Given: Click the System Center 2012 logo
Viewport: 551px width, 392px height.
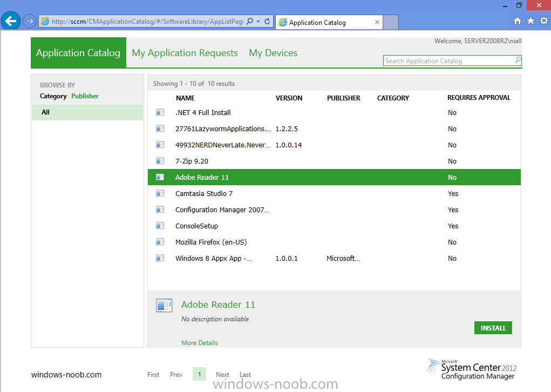Looking at the screenshot, I should point(472,369).
